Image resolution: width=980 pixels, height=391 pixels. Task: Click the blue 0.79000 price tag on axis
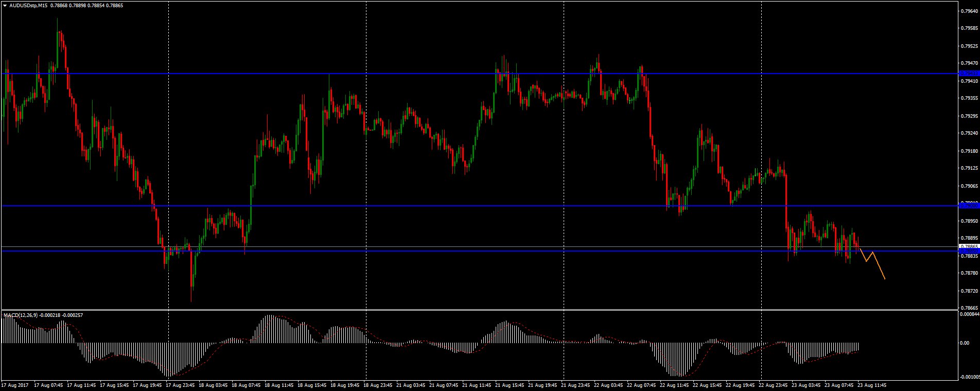pos(968,206)
